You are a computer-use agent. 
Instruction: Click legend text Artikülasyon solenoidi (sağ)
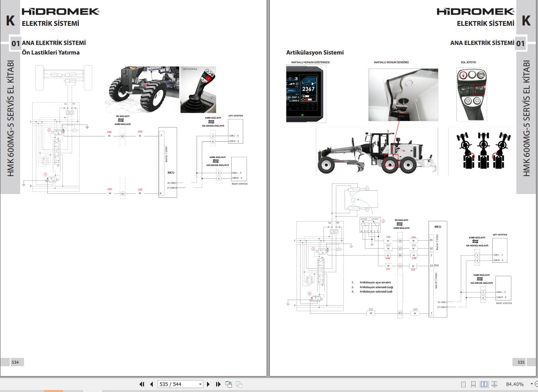pyautogui.click(x=376, y=287)
